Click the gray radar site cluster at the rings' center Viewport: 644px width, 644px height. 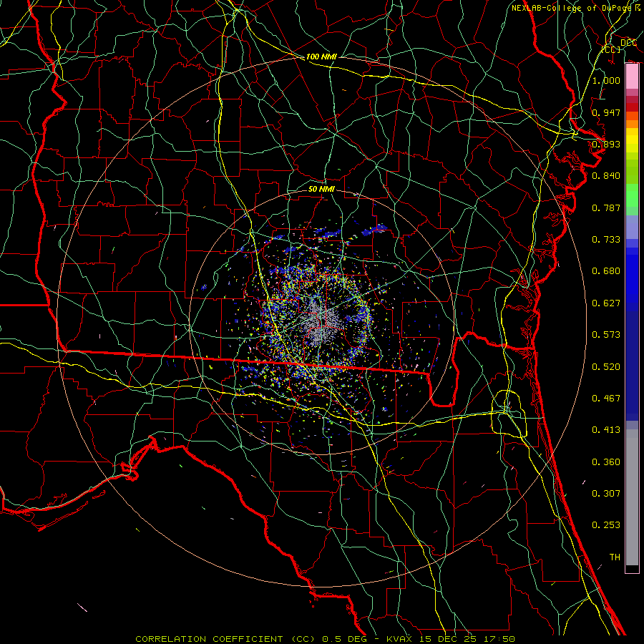click(x=322, y=321)
